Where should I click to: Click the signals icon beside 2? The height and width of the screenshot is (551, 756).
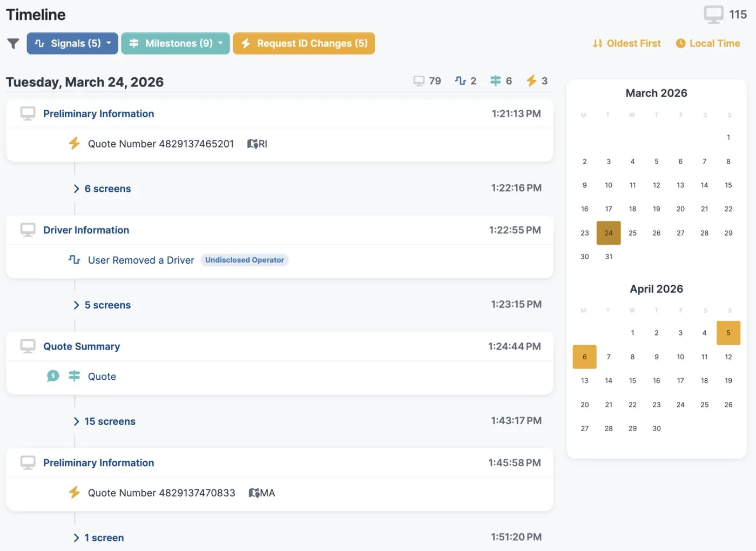tap(460, 81)
